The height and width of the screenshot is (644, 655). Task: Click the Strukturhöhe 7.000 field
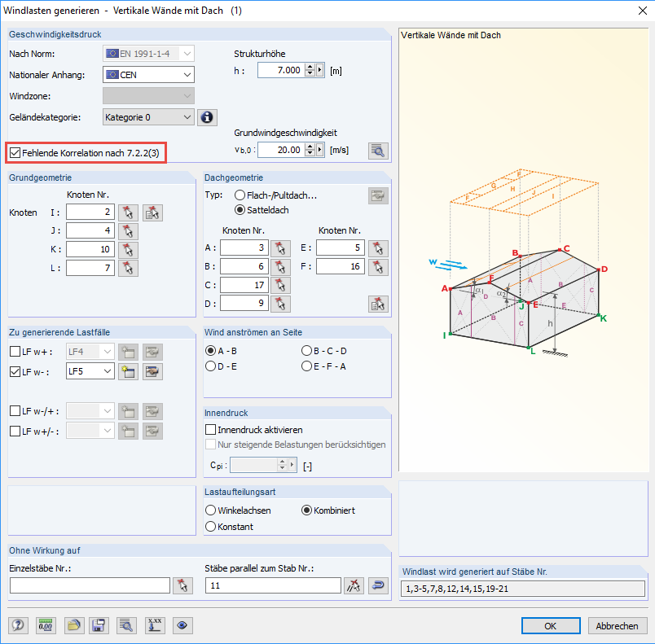[282, 70]
